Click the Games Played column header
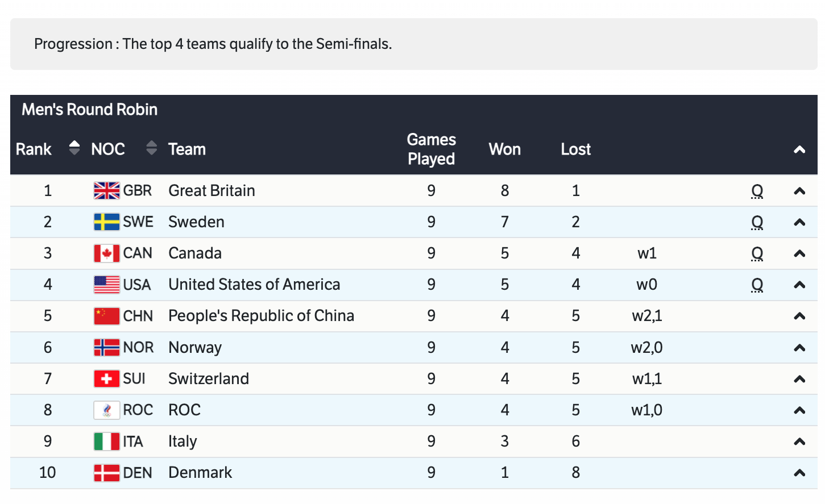This screenshot has height=504, width=825. (x=431, y=149)
